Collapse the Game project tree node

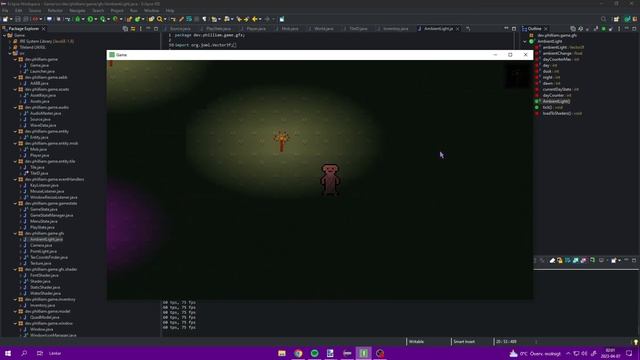(4, 36)
